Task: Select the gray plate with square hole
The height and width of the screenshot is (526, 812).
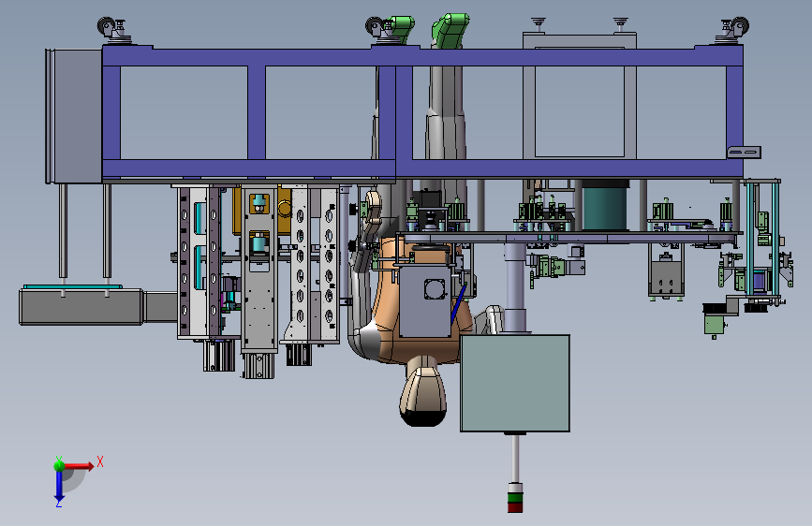Action: (x=424, y=300)
